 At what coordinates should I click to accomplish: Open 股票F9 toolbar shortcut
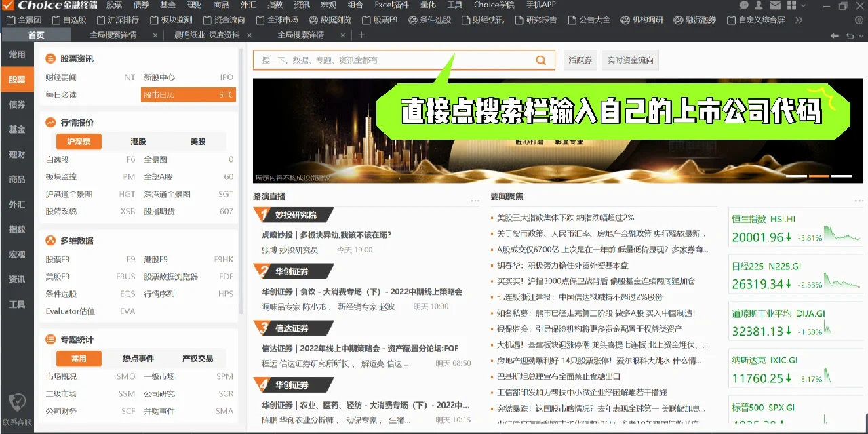[x=380, y=20]
